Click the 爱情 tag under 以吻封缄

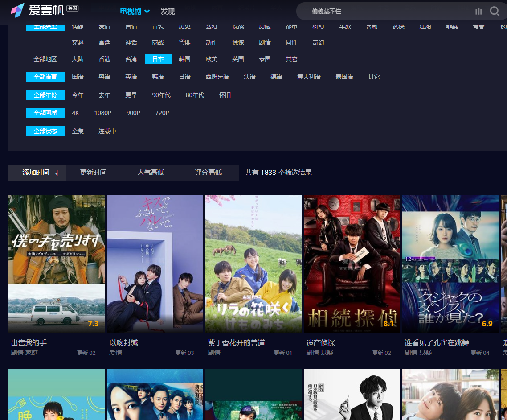[115, 353]
